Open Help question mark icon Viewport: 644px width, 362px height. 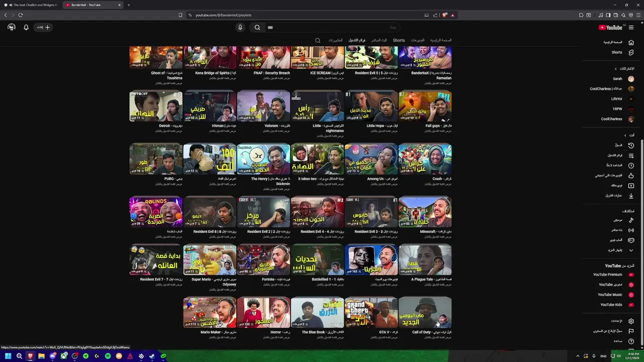pyautogui.click(x=631, y=341)
